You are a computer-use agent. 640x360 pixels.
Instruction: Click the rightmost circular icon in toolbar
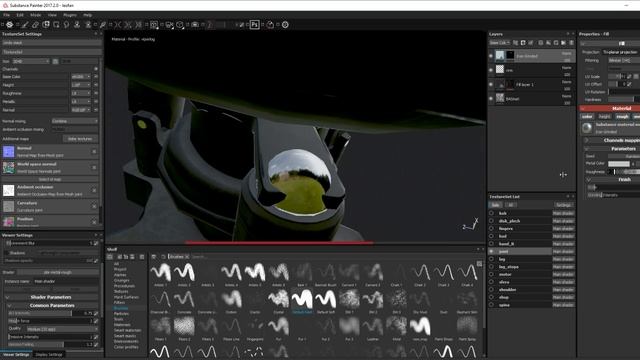tap(285, 25)
